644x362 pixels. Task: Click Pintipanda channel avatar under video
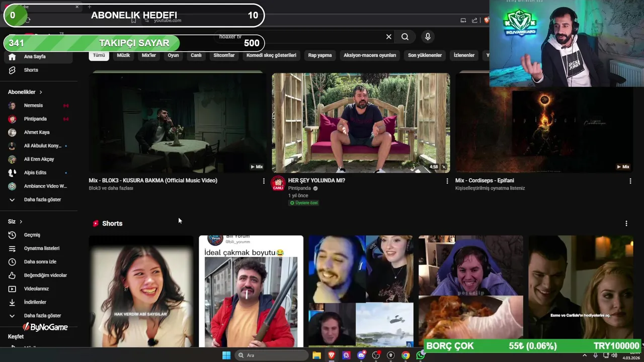pyautogui.click(x=278, y=184)
